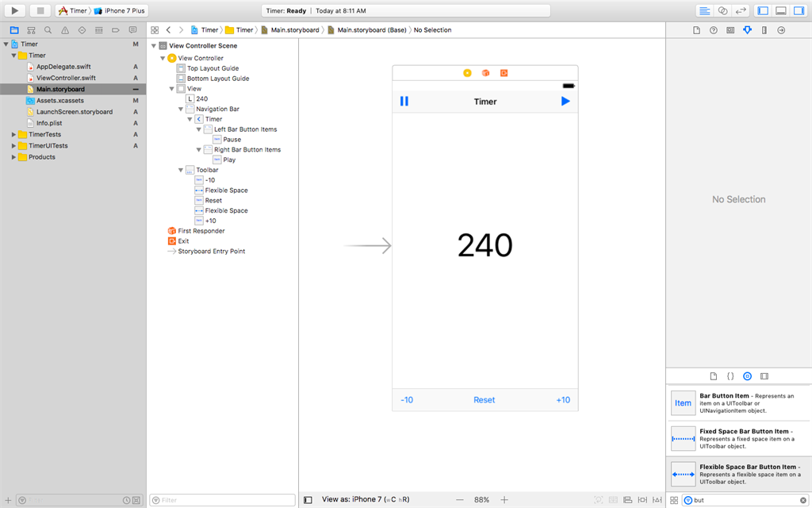Select the Exit dock icon above canvas
The height and width of the screenshot is (508, 812).
click(504, 73)
